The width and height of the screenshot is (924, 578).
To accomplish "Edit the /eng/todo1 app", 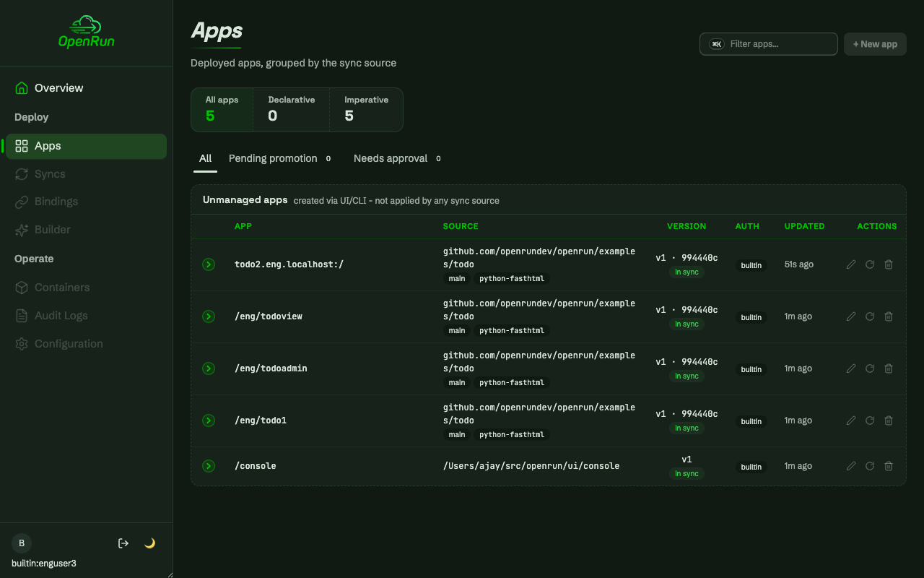I will 851,420.
